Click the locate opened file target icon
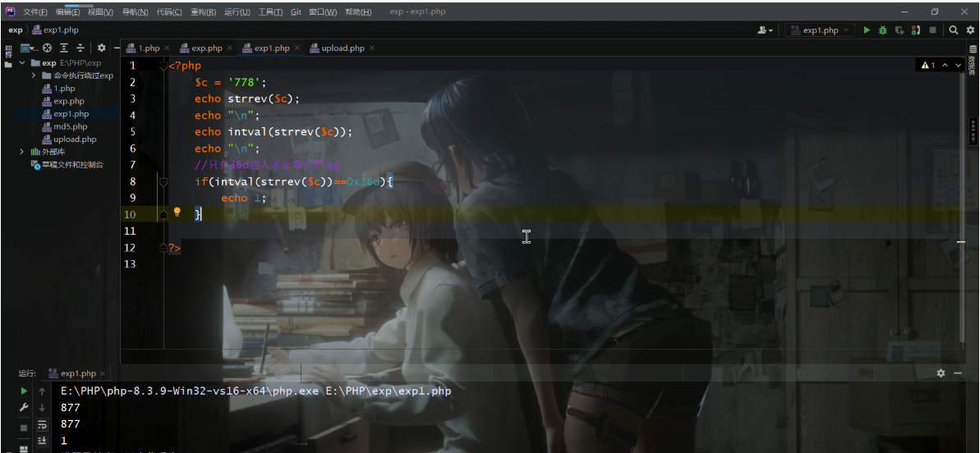This screenshot has width=980, height=453. pos(47,48)
